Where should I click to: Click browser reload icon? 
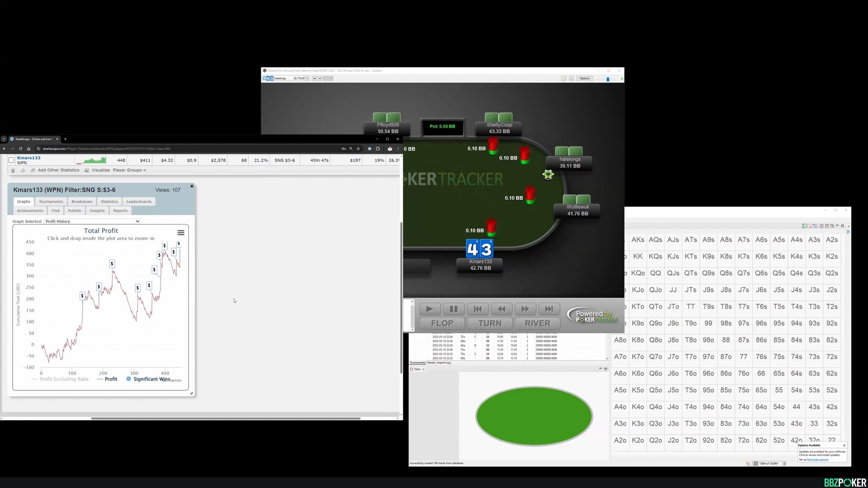pos(20,149)
